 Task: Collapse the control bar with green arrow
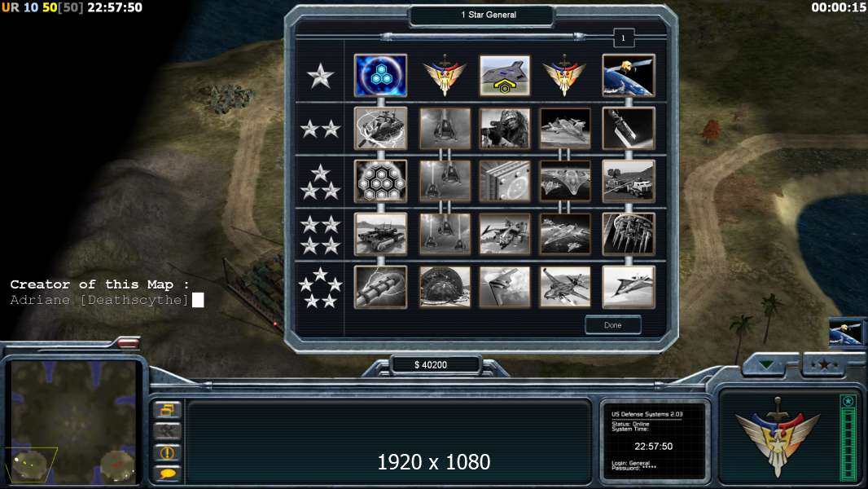[767, 364]
